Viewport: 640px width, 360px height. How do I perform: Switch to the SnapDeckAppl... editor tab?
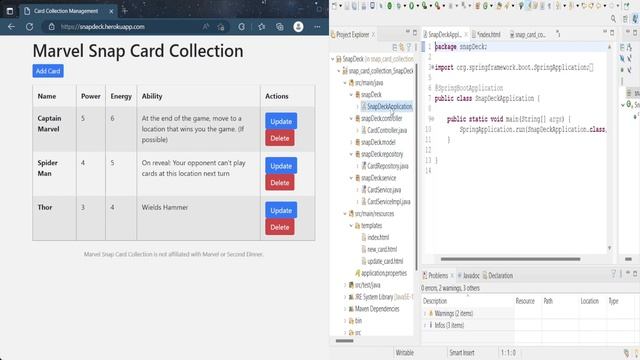coord(444,35)
